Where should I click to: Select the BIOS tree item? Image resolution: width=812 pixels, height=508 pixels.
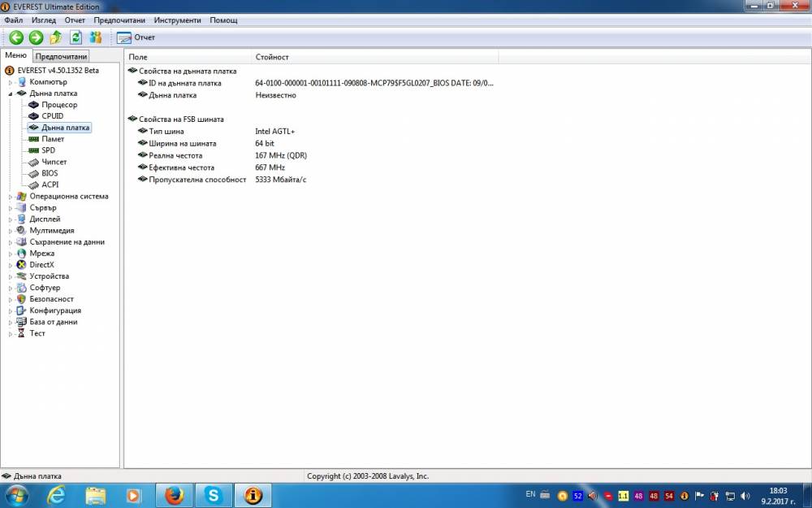(50, 173)
